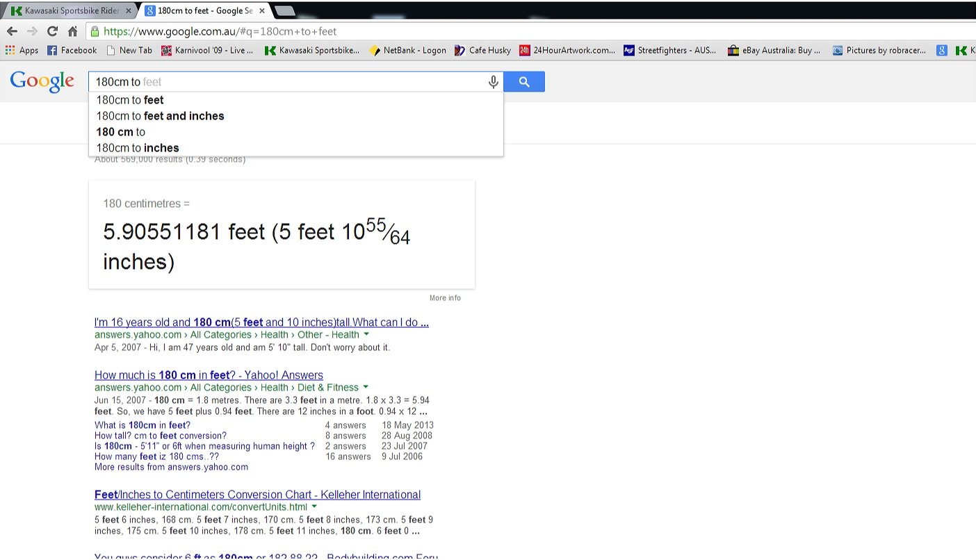Go to the browser home page
976x560 pixels.
[72, 31]
